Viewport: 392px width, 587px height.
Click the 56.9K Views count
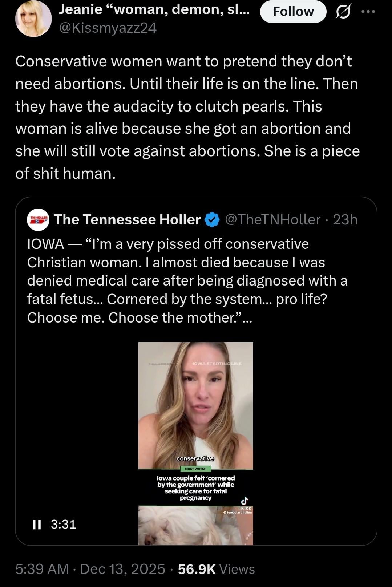point(217,569)
